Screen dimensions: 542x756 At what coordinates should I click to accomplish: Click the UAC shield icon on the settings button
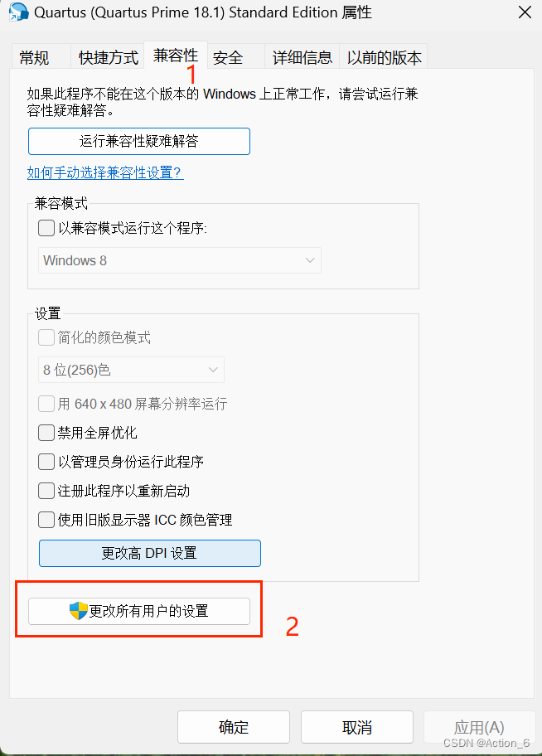tap(76, 611)
